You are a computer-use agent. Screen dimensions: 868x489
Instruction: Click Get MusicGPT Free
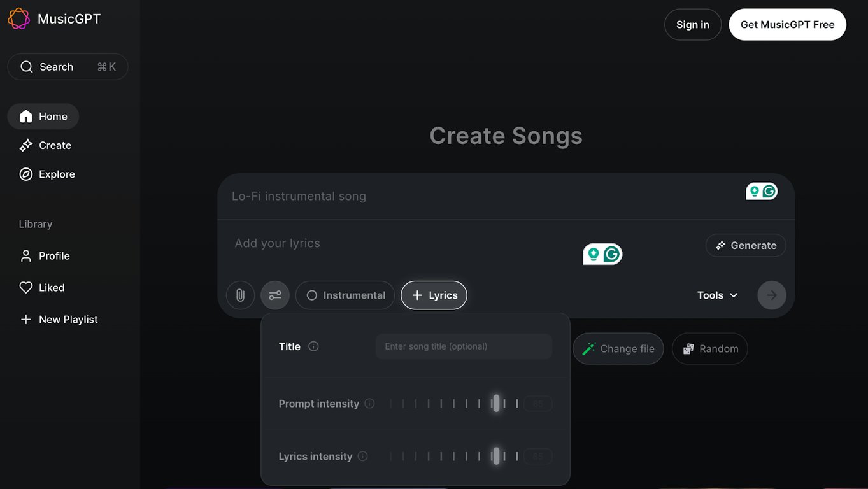(x=787, y=24)
